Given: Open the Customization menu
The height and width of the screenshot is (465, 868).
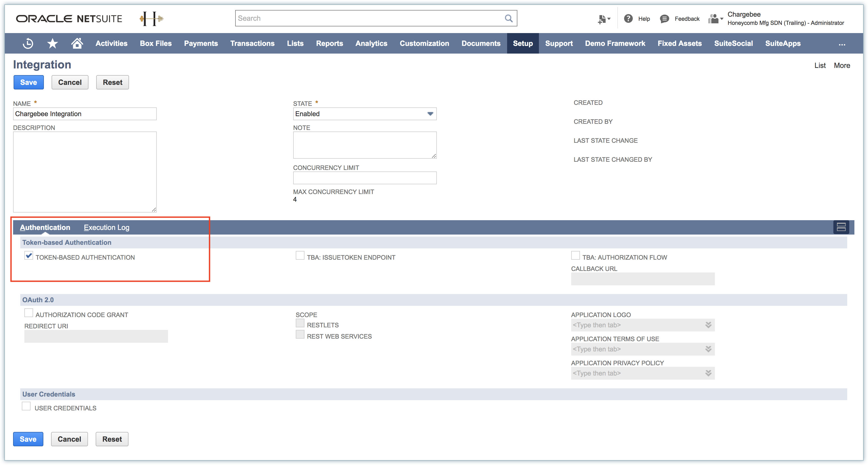Looking at the screenshot, I should pyautogui.click(x=424, y=43).
